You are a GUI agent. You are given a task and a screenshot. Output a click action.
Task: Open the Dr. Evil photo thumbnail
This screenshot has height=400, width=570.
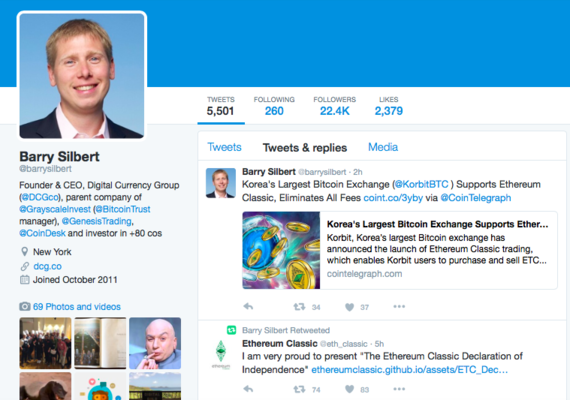(x=155, y=343)
